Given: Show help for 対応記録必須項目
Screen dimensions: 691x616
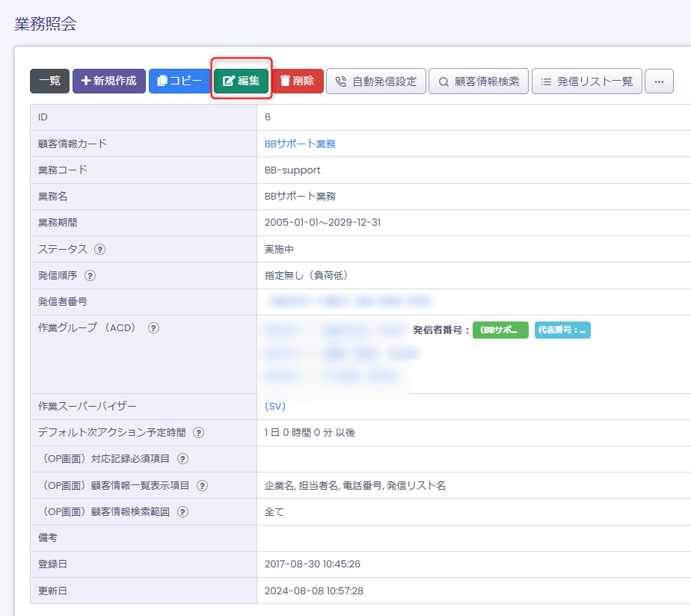Looking at the screenshot, I should tap(182, 459).
